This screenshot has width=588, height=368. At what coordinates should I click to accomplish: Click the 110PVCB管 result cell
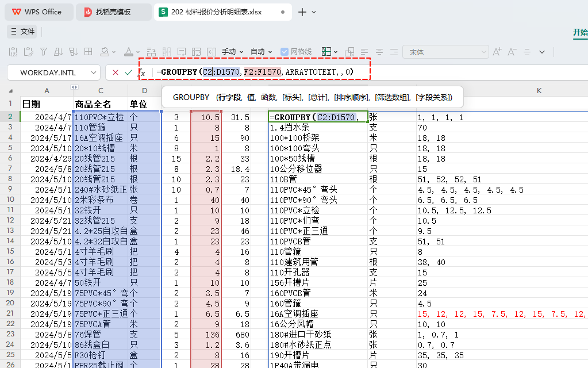coord(318,241)
